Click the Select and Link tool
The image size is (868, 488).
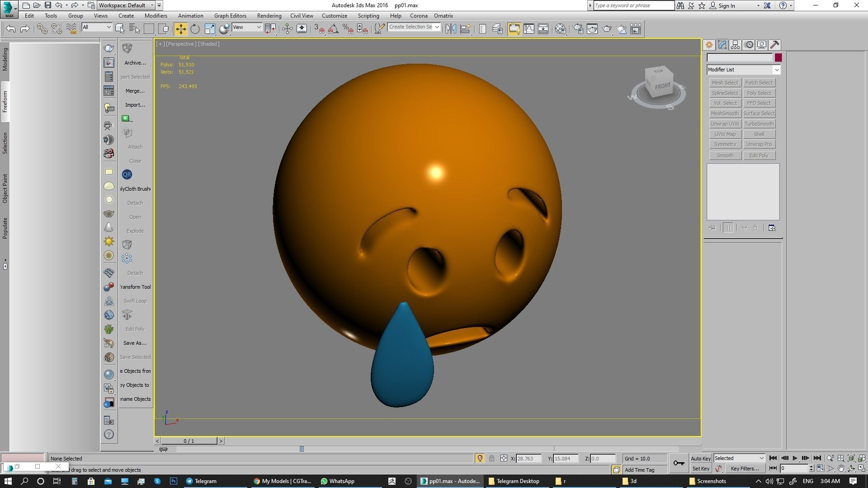coord(42,29)
